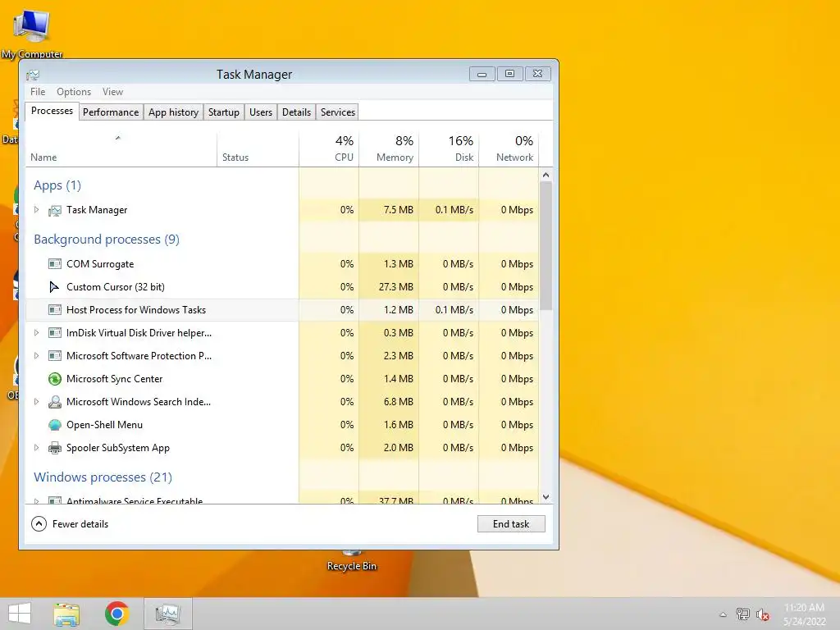Switch to the Details tab

[296, 112]
